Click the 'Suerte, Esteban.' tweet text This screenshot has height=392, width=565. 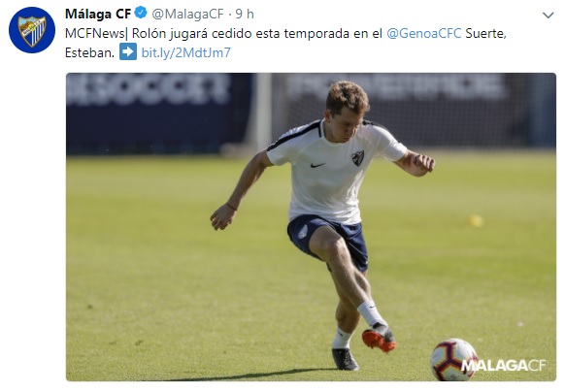point(485,34)
